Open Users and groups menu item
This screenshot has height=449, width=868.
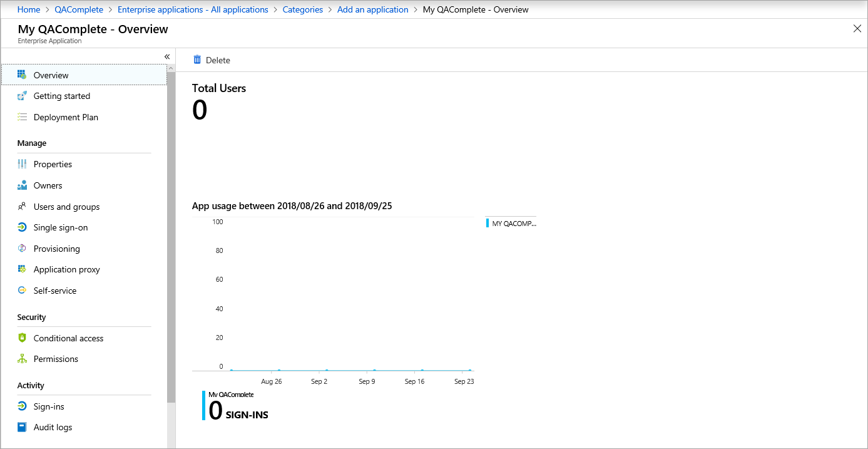(66, 207)
